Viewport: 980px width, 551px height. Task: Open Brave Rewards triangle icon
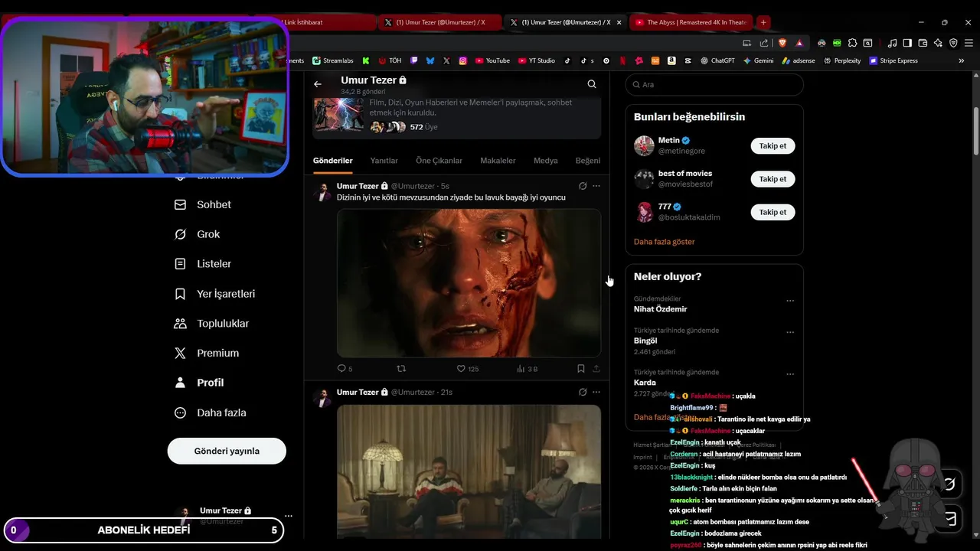(799, 43)
